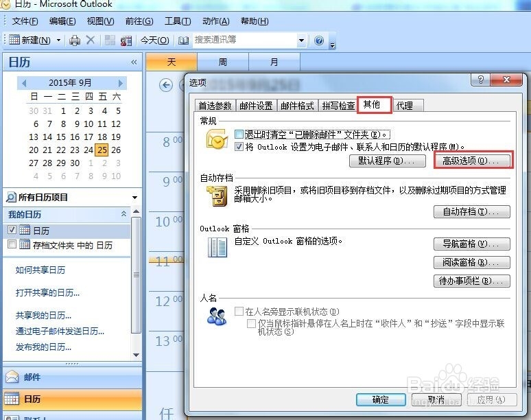
Task: Click the blue help icon in toolbar
Action: point(318,40)
